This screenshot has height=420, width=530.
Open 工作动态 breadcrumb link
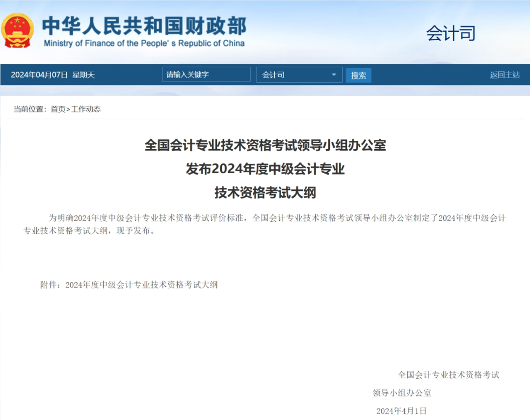tap(86, 109)
